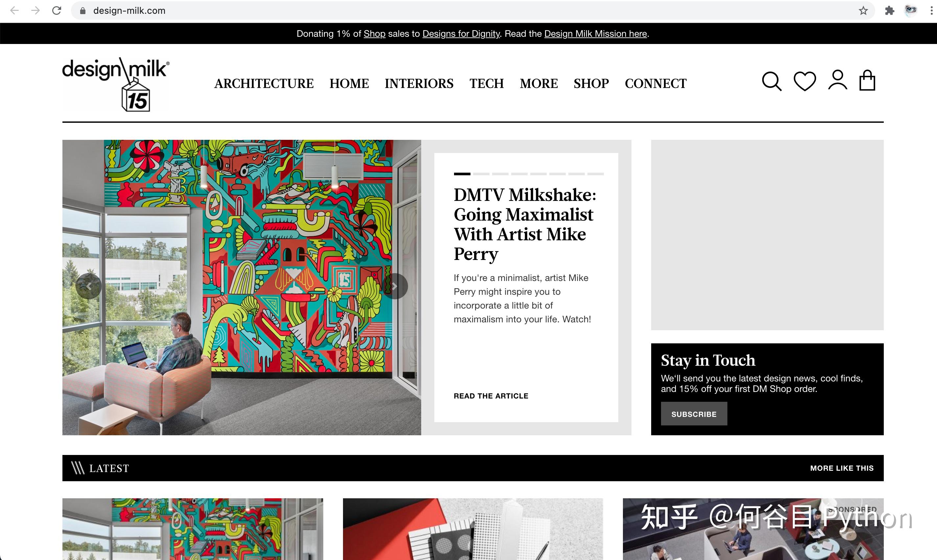This screenshot has width=937, height=560.
Task: Reload the page with the refresh icon
Action: [57, 11]
